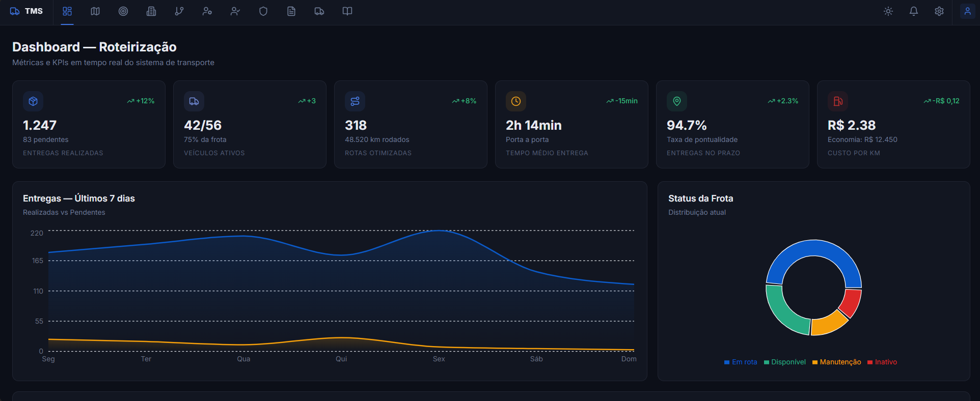Click the Inativo red legend swatch
Viewport: 980px width, 401px height.
pyautogui.click(x=870, y=362)
